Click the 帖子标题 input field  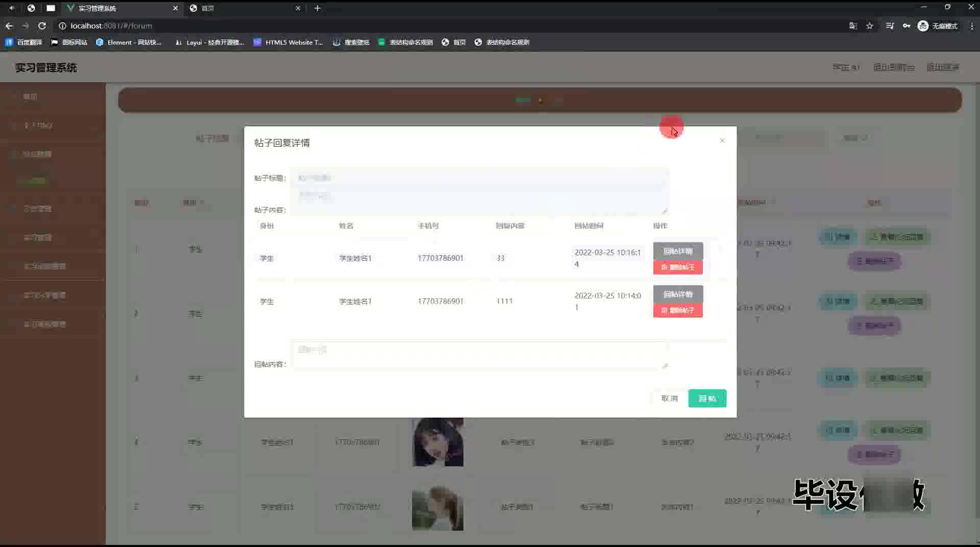click(x=479, y=178)
